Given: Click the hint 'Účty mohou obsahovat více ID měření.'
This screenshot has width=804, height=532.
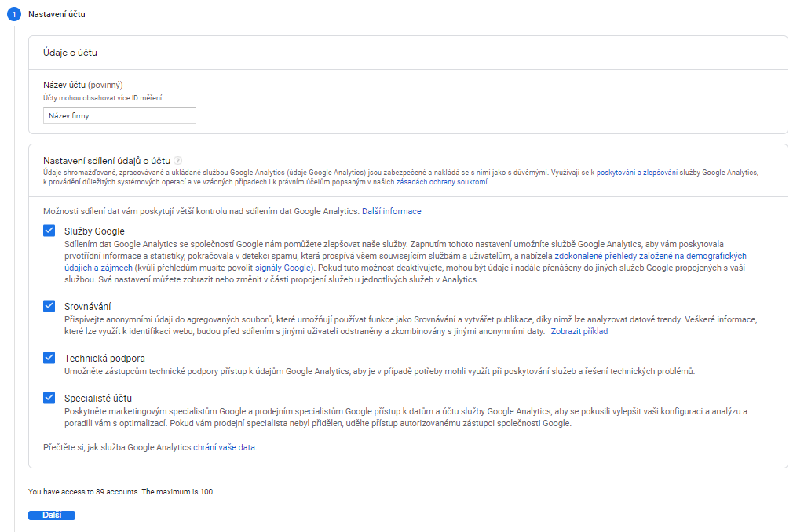Looking at the screenshot, I should point(103,98).
